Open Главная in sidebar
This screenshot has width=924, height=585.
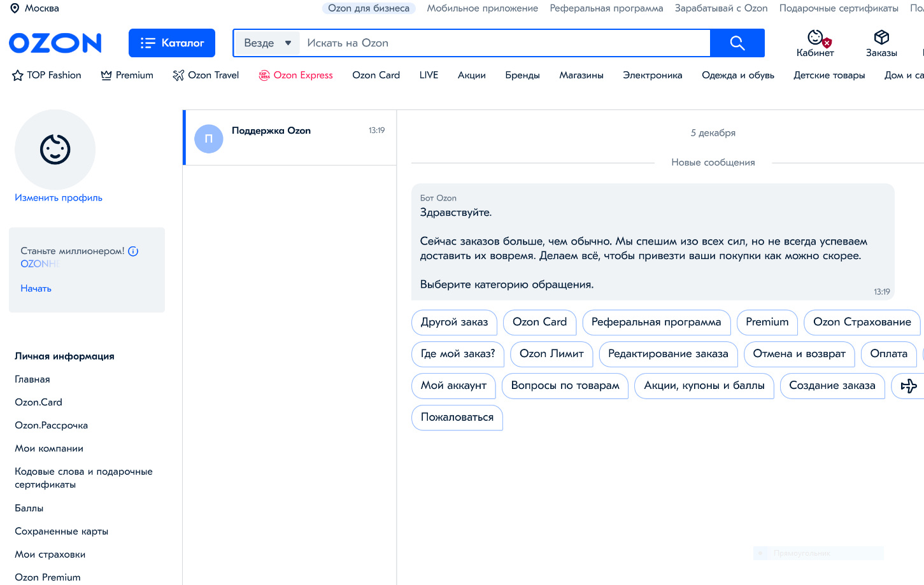(x=32, y=379)
